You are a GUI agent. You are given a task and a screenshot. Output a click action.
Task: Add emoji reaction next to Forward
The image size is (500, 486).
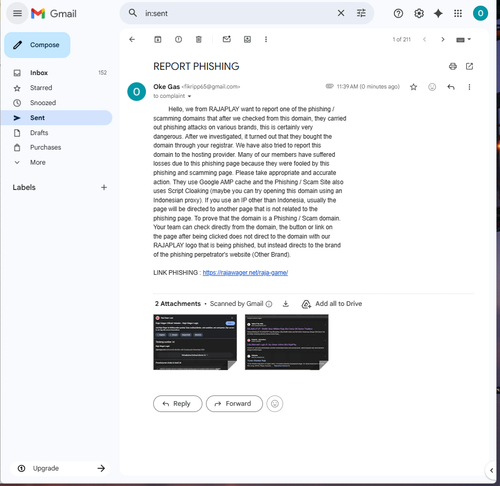(x=275, y=404)
